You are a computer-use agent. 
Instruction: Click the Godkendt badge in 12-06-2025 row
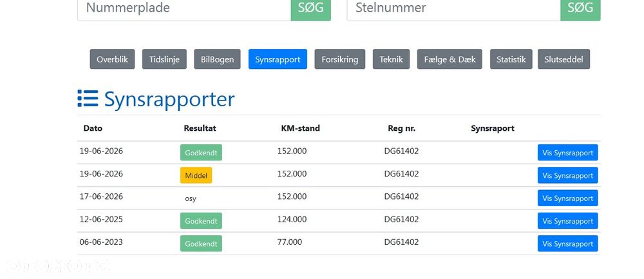(201, 220)
